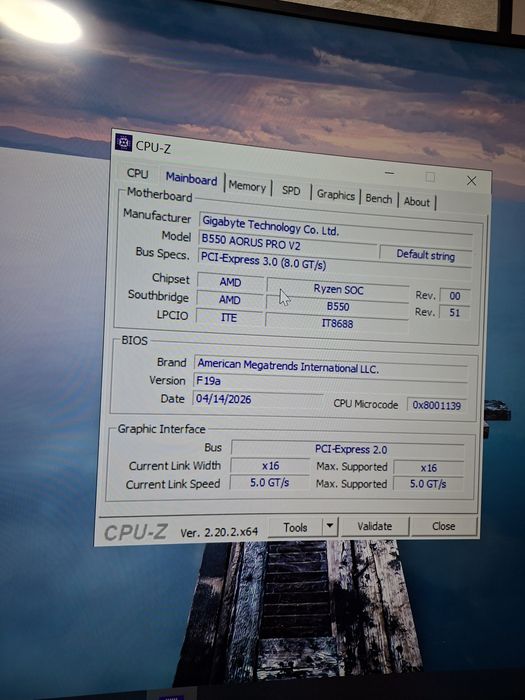The height and width of the screenshot is (700, 525).
Task: Click the southbridge Rev. 51 value
Action: point(454,312)
